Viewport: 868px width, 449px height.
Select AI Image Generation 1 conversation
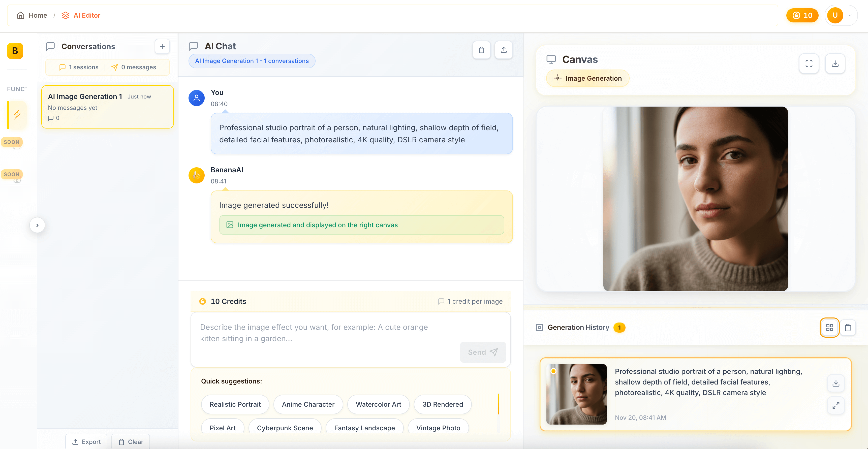pos(107,106)
